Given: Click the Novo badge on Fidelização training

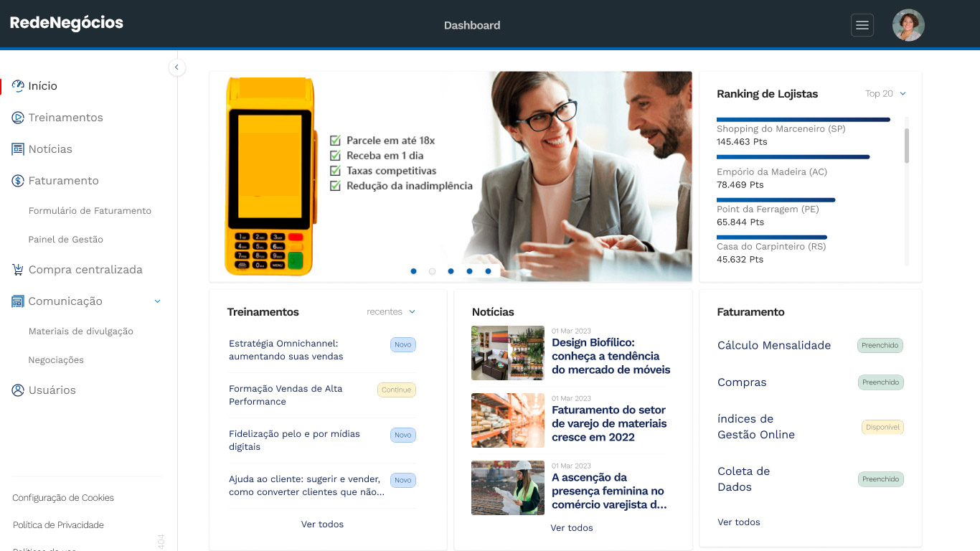Looking at the screenshot, I should coord(403,435).
